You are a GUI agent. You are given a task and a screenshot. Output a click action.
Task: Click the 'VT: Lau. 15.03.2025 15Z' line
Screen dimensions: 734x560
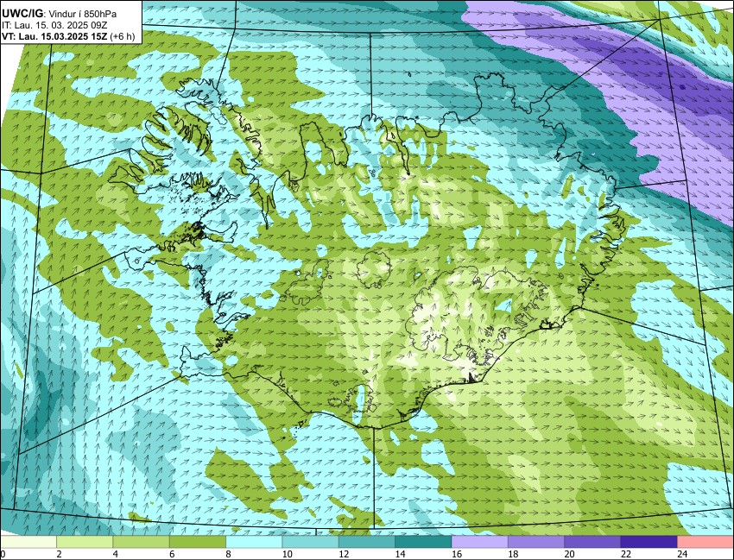pos(54,36)
